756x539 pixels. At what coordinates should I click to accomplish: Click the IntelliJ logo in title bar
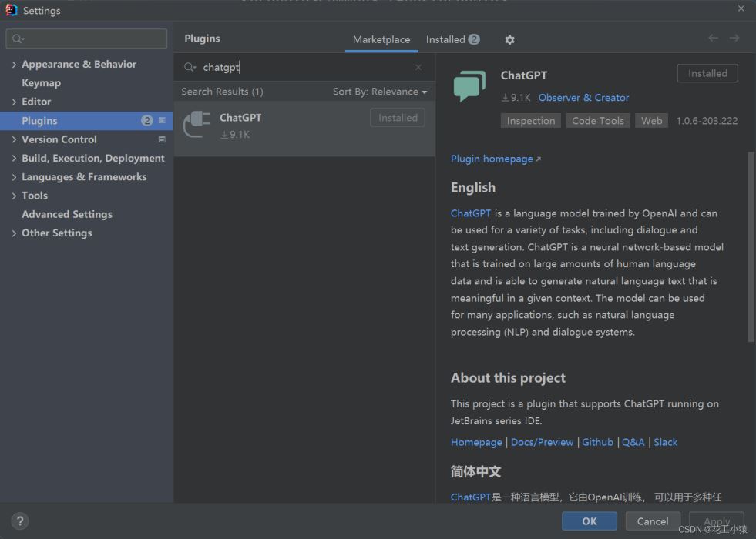click(x=12, y=10)
